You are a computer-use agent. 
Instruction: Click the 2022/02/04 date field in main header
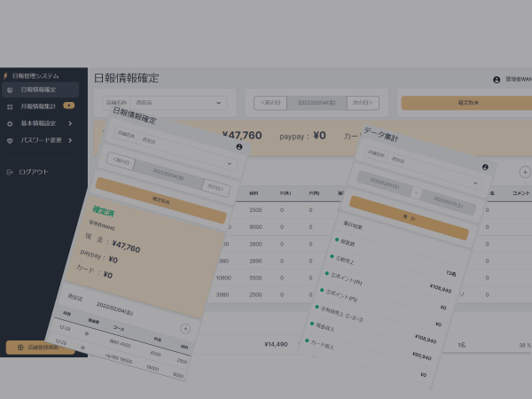coord(317,103)
